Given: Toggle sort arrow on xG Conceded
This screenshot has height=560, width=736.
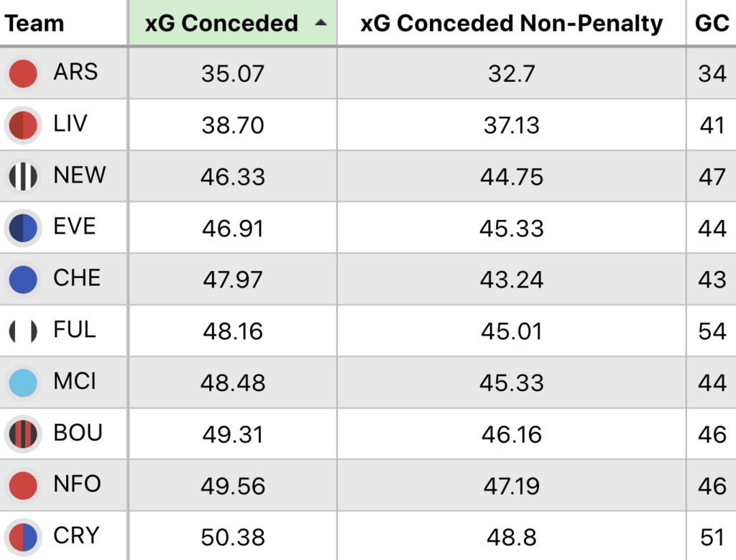Looking at the screenshot, I should point(321,23).
